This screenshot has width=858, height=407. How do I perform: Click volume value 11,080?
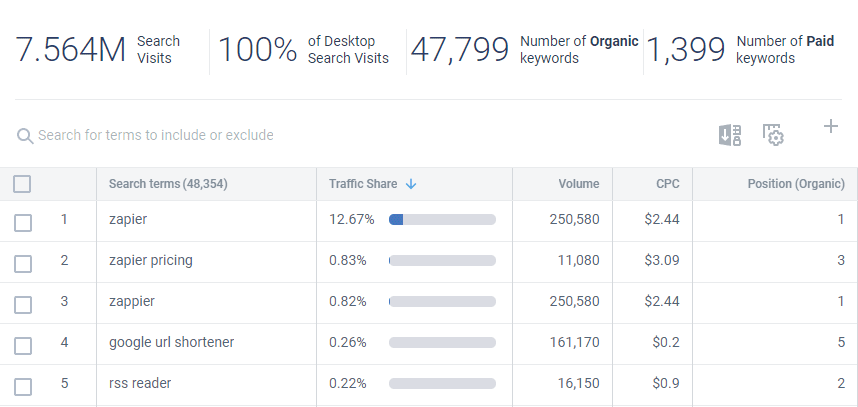click(x=578, y=260)
